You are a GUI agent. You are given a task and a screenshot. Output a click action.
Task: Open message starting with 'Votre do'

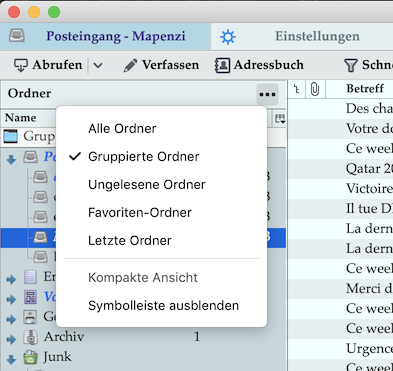pyautogui.click(x=369, y=128)
